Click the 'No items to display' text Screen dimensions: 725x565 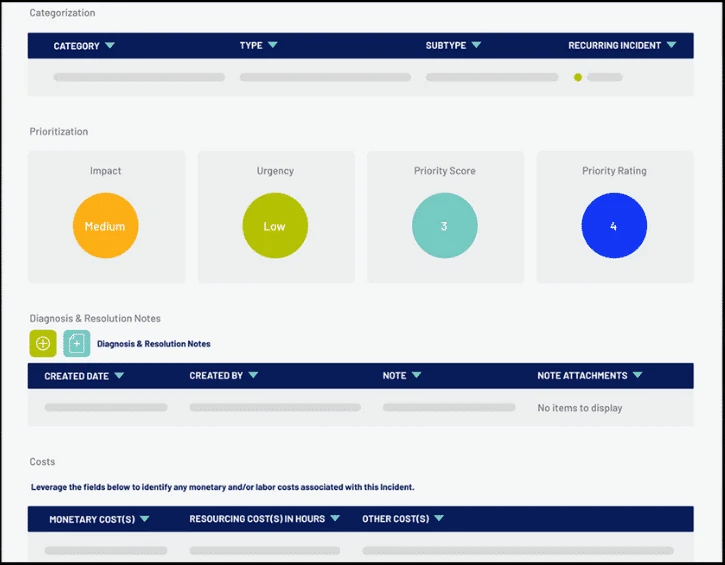580,408
